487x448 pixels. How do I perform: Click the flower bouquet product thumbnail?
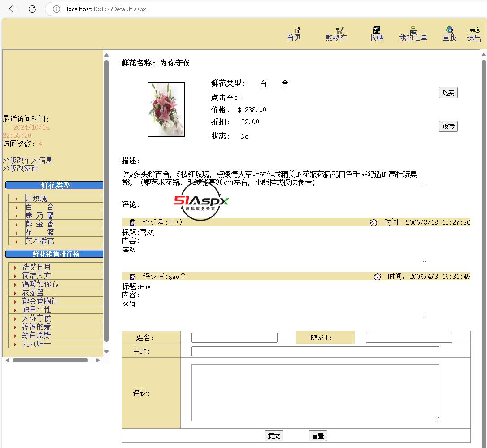coord(166,109)
